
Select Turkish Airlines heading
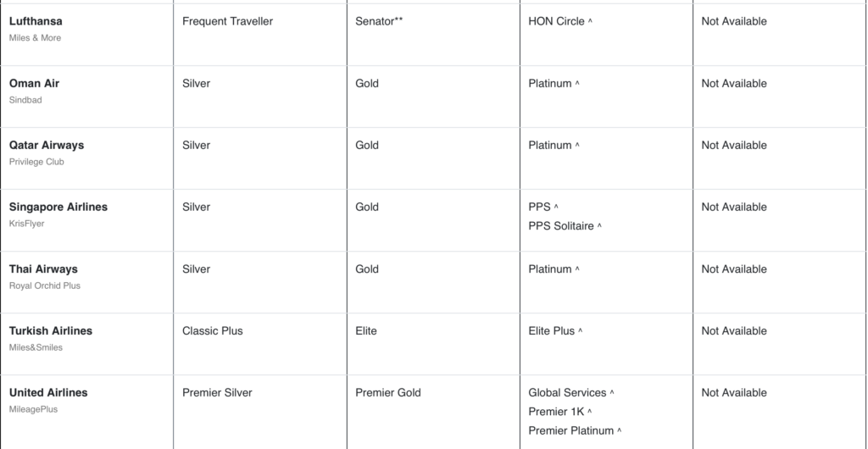coord(50,330)
